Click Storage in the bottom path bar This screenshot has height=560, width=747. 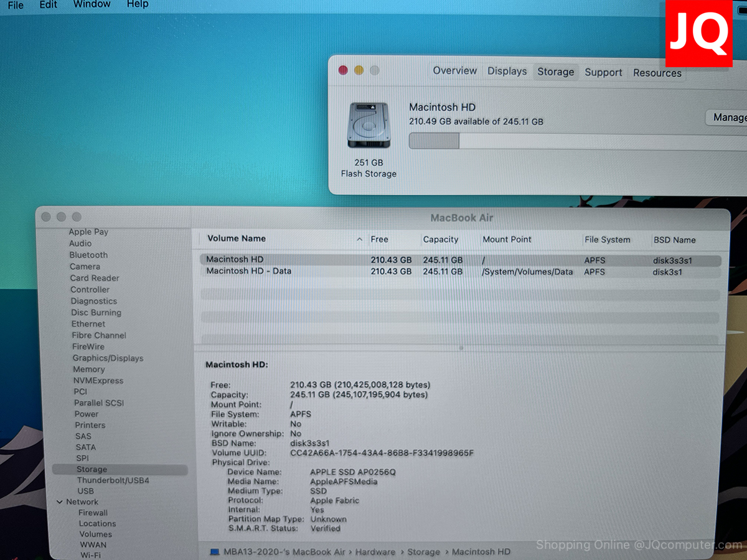pos(423,552)
